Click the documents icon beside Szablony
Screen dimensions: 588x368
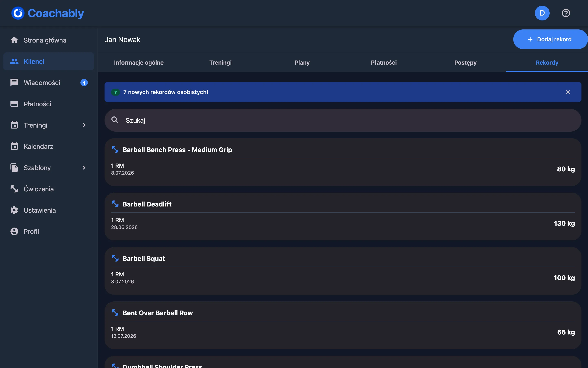point(14,168)
